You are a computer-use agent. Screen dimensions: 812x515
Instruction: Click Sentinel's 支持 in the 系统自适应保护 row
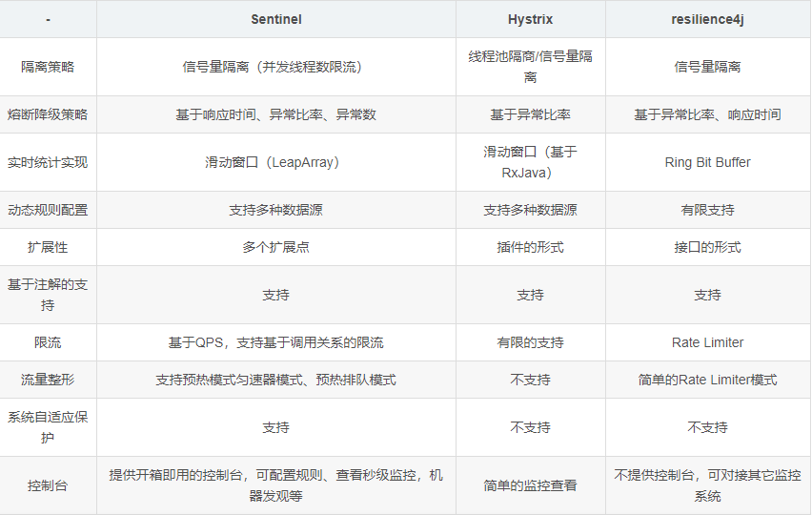click(x=276, y=427)
